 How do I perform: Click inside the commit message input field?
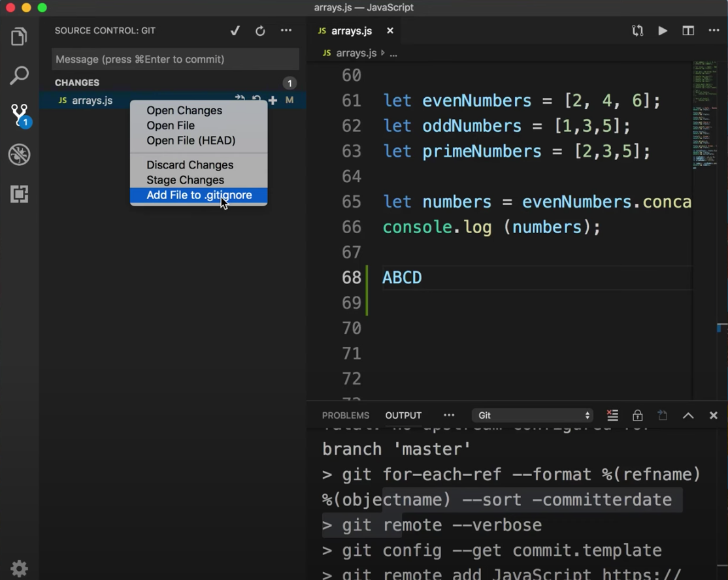tap(174, 59)
